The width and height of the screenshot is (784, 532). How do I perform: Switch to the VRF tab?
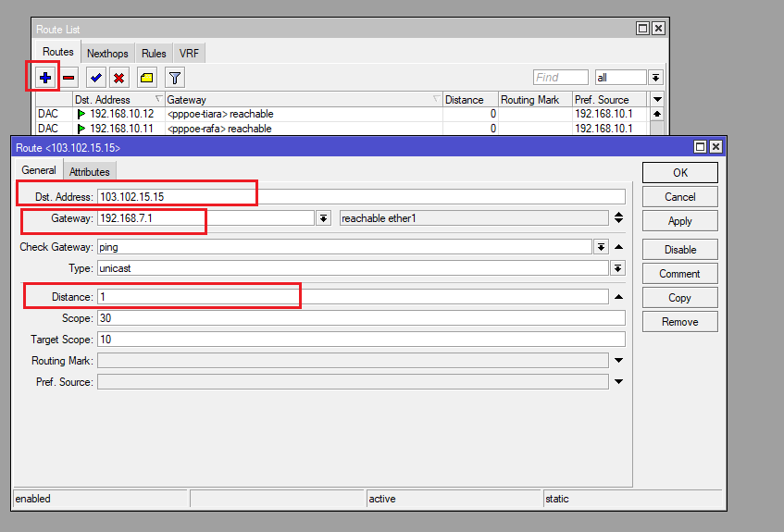189,54
